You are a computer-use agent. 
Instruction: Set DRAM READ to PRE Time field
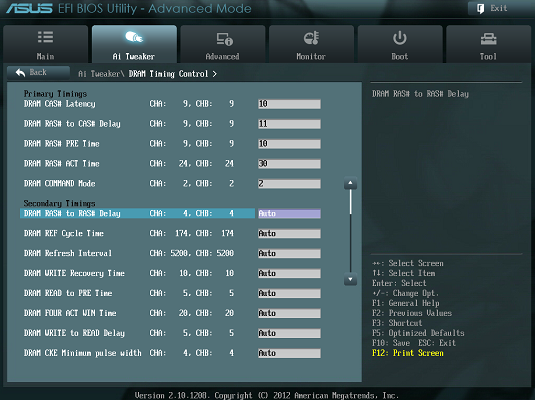tap(289, 293)
